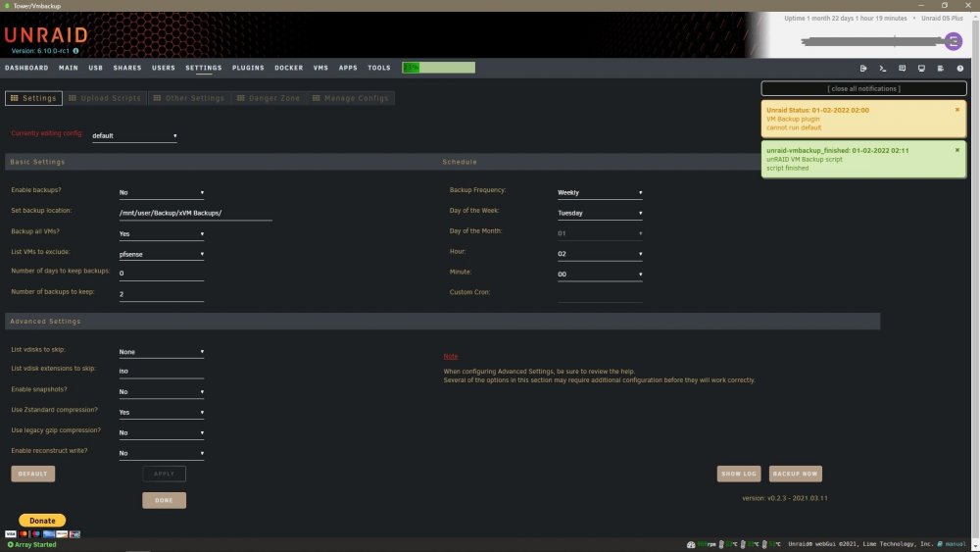The height and width of the screenshot is (552, 980).
Task: Click close all notifications
Action: point(863,89)
